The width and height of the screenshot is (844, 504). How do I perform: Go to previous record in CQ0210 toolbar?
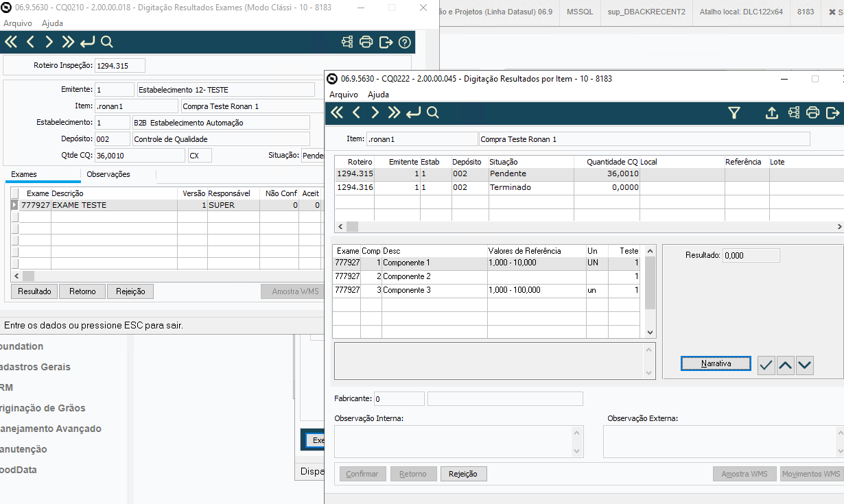point(30,43)
